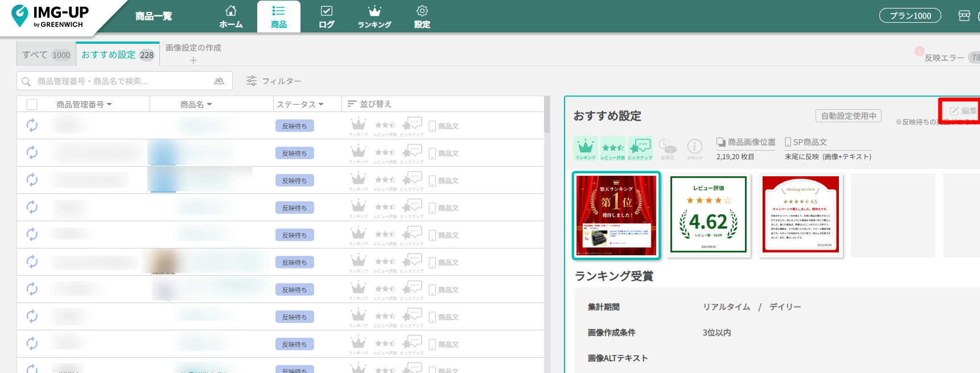
Task: Open the ホーム page from top navigation
Action: 230,16
